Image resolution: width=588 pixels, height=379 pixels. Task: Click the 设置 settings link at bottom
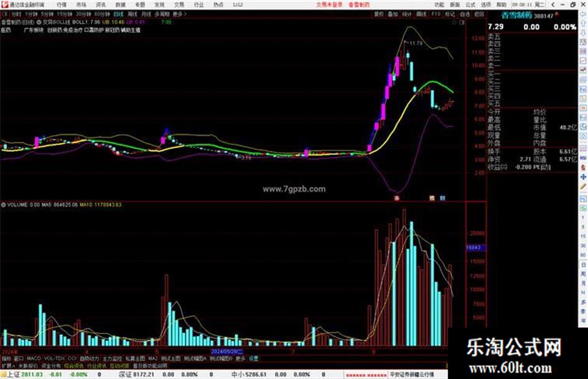point(254,358)
